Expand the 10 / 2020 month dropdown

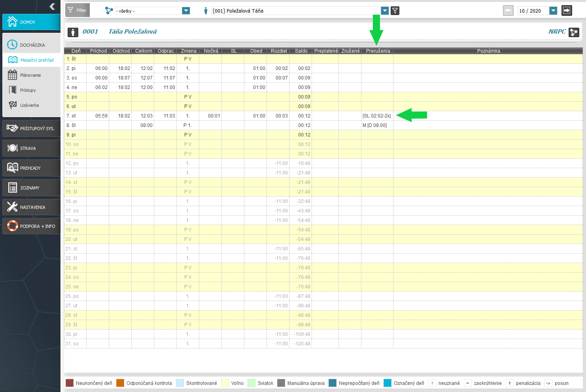[x=553, y=11]
